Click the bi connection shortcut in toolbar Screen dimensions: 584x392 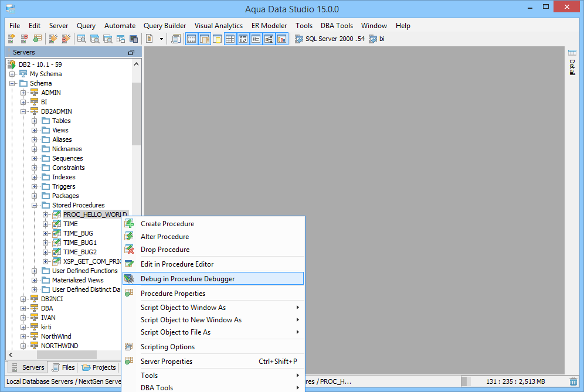tap(377, 39)
